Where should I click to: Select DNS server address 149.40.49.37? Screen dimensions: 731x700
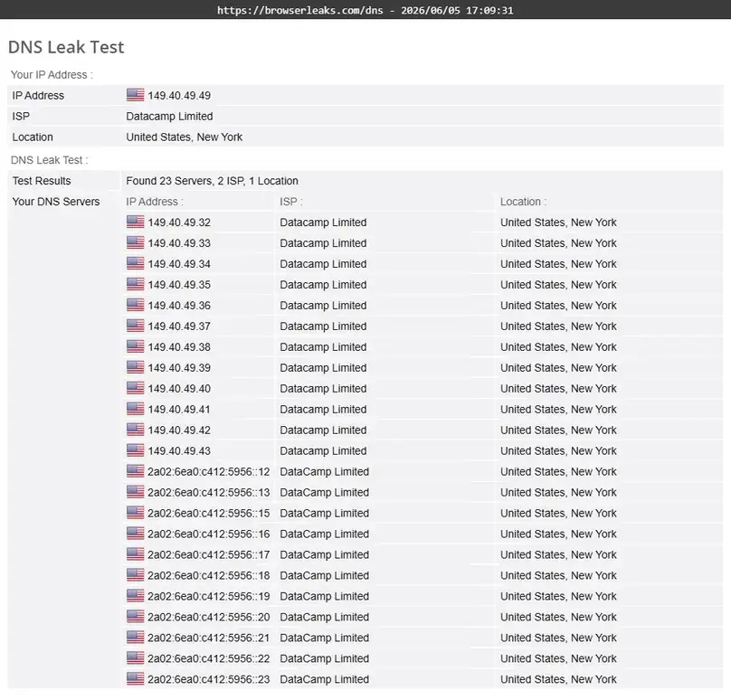(x=179, y=326)
